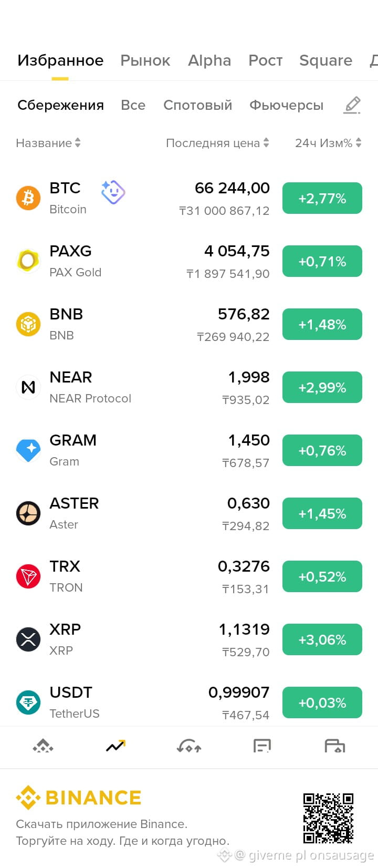Open the PAXG PAX Gold row

(x=189, y=261)
